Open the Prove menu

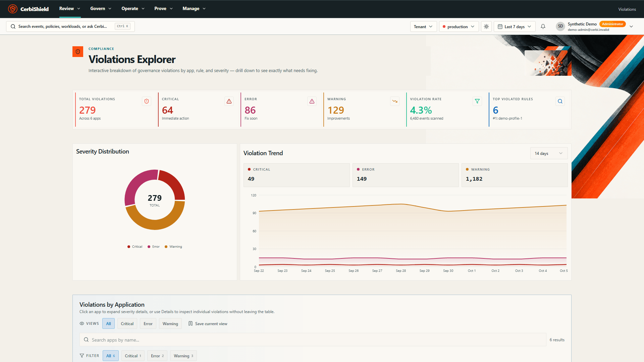point(163,9)
